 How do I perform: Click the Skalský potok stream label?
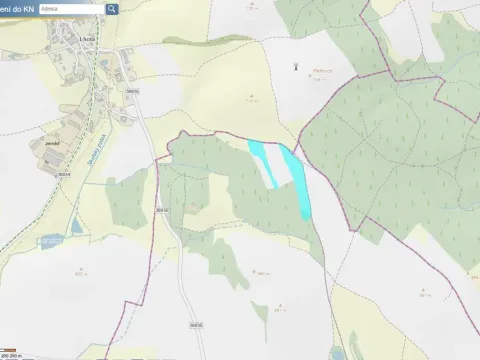pyautogui.click(x=97, y=149)
